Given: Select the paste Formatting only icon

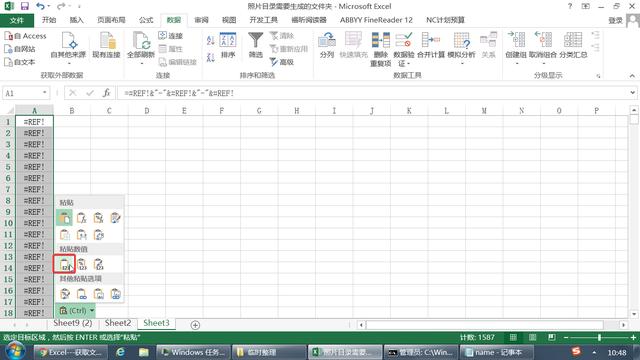Looking at the screenshot, I should click(x=64, y=294).
